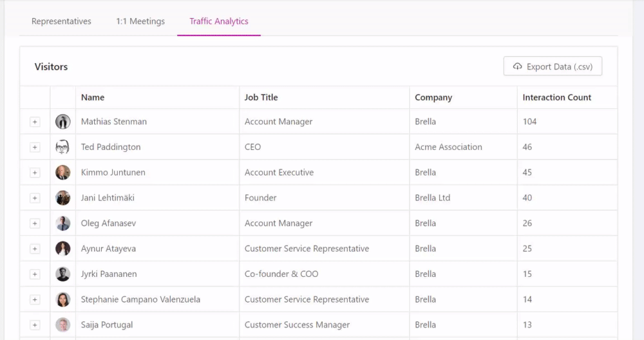Expand Oleg Afanasev's interaction details

click(x=35, y=224)
